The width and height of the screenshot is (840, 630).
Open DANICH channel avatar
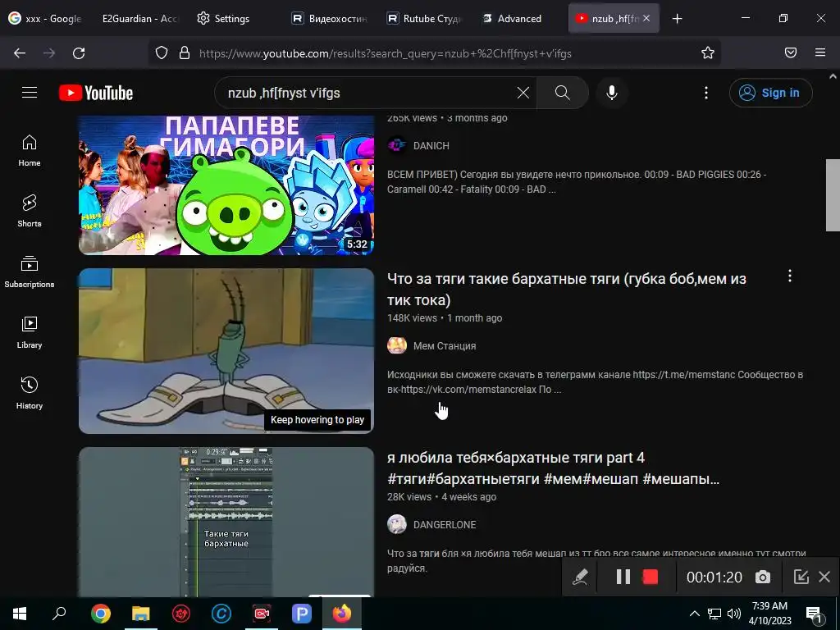pos(397,145)
